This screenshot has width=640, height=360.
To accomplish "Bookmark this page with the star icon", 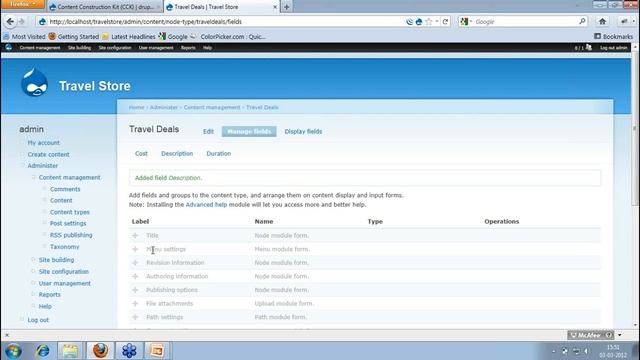I will tap(429, 22).
